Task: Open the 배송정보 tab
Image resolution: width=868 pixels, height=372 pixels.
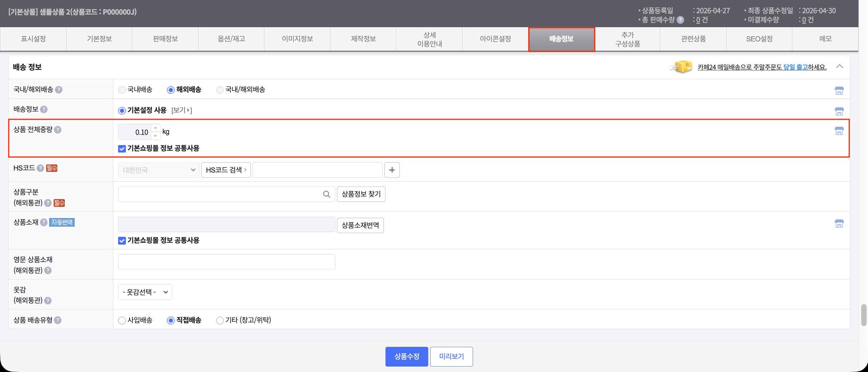Action: point(562,39)
